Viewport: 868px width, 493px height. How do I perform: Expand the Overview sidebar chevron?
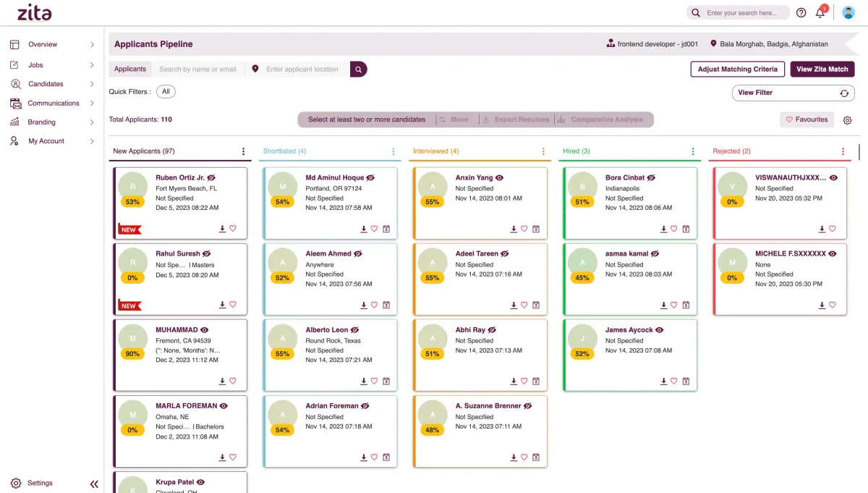[x=92, y=45]
